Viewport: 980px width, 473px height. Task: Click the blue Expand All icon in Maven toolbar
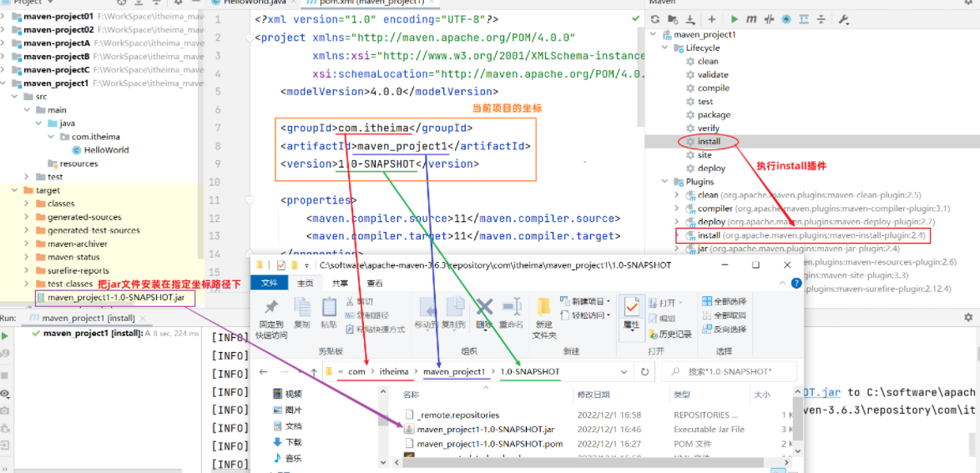tap(804, 19)
